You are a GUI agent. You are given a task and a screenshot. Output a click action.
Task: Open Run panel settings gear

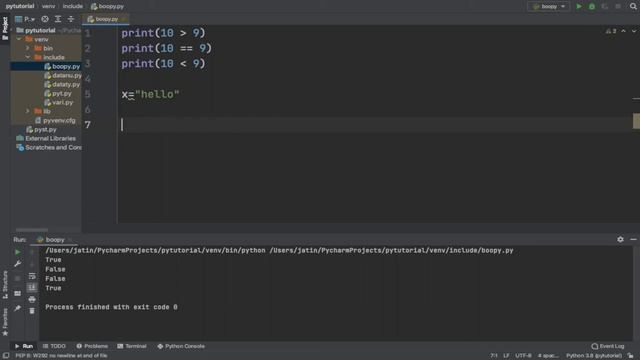pyautogui.click(x=620, y=239)
